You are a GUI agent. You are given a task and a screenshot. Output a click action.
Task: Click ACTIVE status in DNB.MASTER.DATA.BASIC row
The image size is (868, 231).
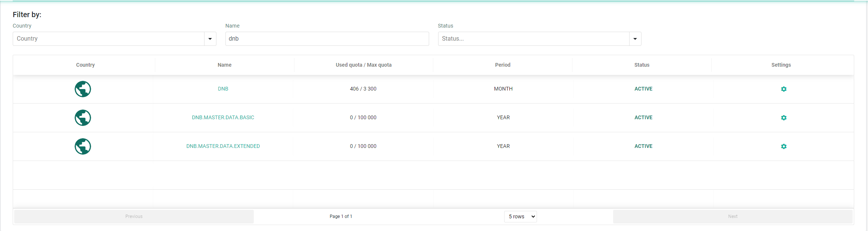[x=644, y=117]
